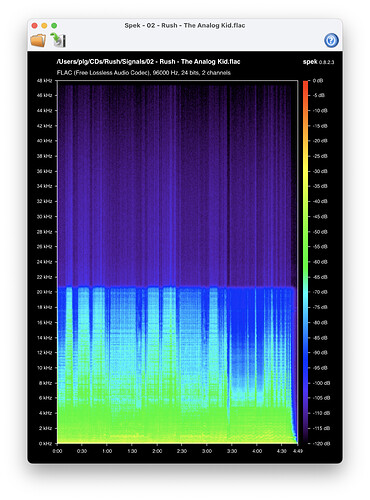370x500 pixels.
Task: Click the "-60 dB" level scale label
Action: (320, 262)
